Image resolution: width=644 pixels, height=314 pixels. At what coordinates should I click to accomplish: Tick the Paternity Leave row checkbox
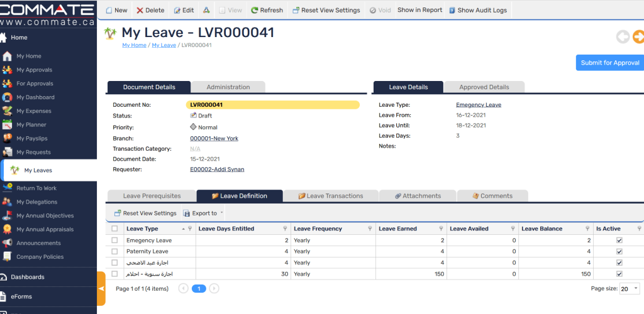[114, 252]
